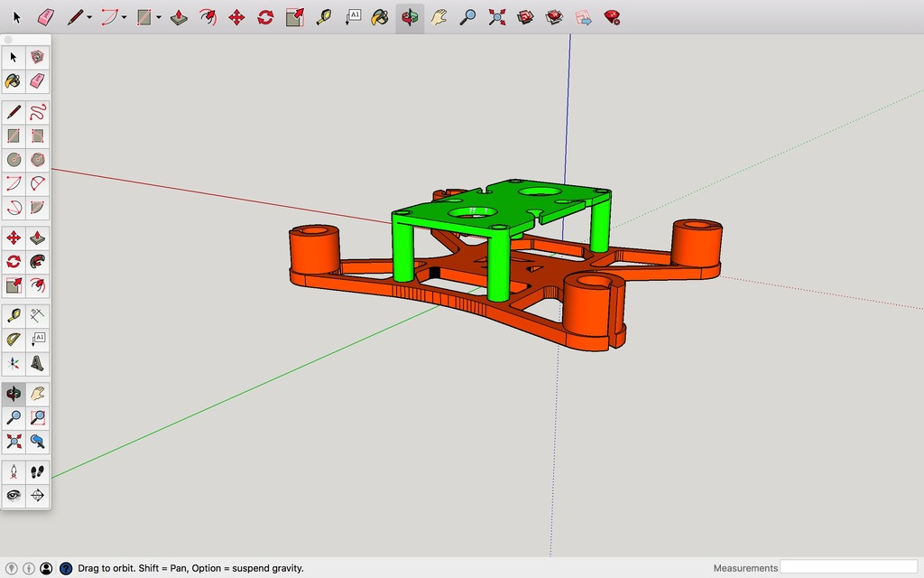Expand the Pencil tool dropdown arrow
Screen dimensions: 924x578
pyautogui.click(x=89, y=17)
